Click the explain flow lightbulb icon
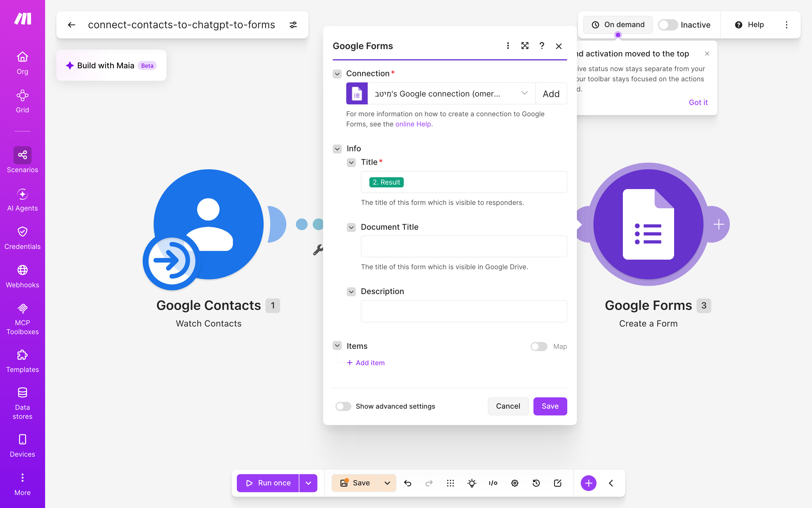This screenshot has width=812, height=508. tap(472, 483)
